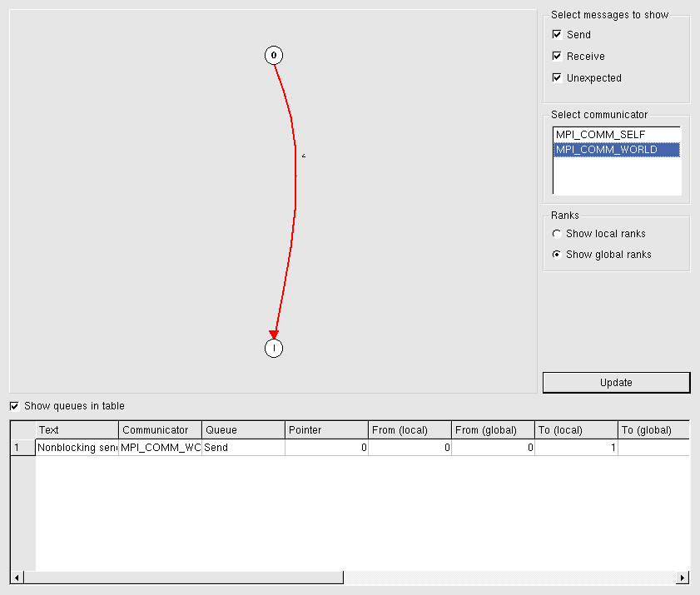Image resolution: width=700 pixels, height=595 pixels.
Task: Click the red arrowhead on the message edge
Action: 274,335
